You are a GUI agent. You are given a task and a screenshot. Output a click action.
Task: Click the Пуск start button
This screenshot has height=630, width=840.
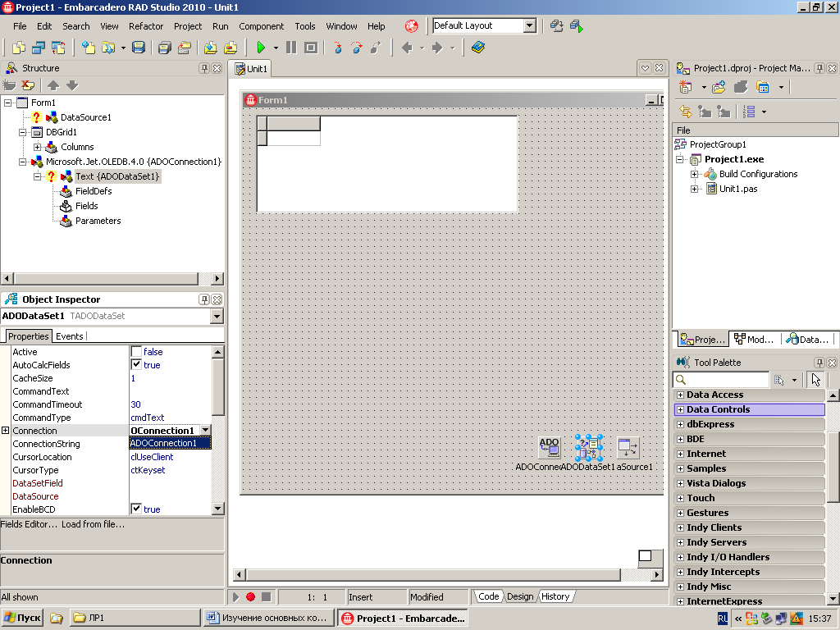(x=22, y=618)
